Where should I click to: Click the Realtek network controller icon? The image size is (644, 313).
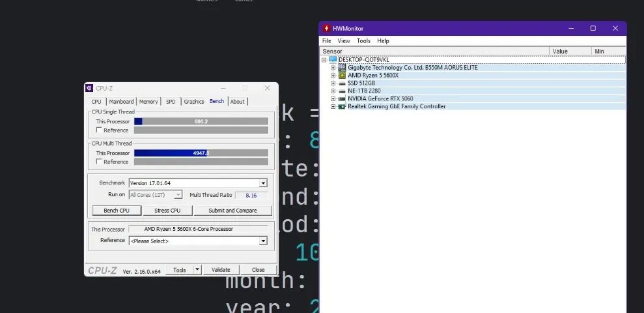(342, 106)
